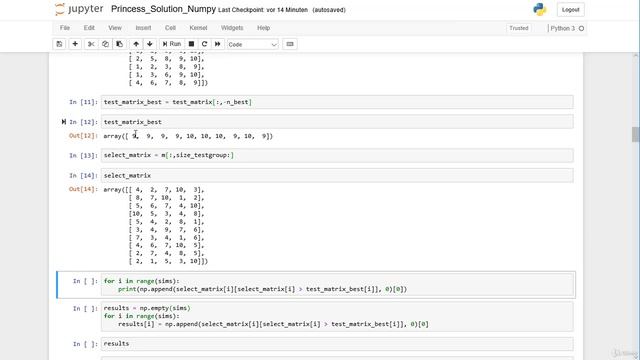The height and width of the screenshot is (360, 640).
Task: Cut selected cells with scissors icon
Action: 91,44
